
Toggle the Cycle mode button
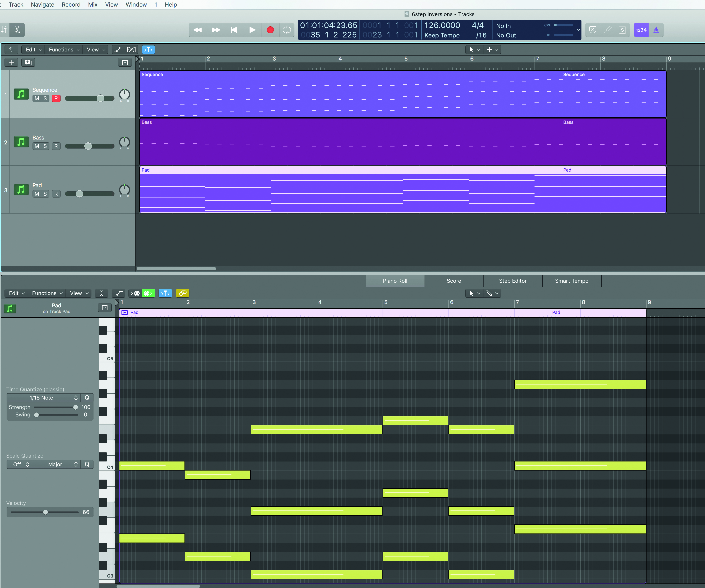(287, 30)
